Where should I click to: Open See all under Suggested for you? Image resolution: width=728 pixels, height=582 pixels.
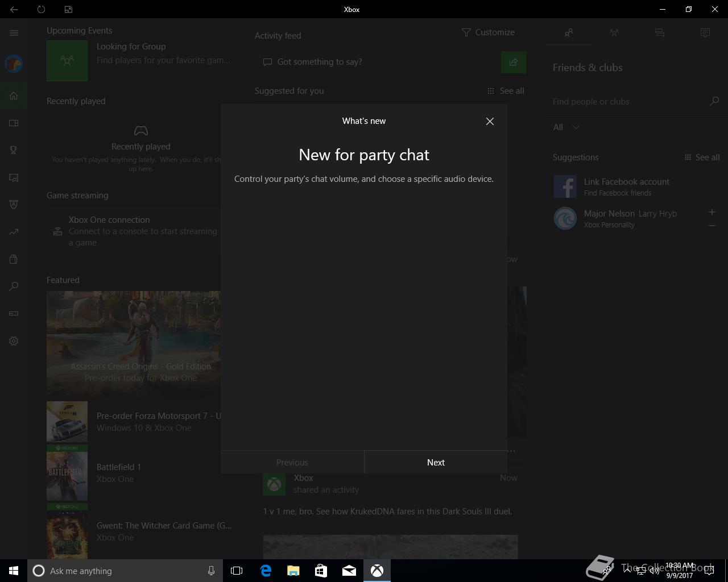pyautogui.click(x=506, y=91)
